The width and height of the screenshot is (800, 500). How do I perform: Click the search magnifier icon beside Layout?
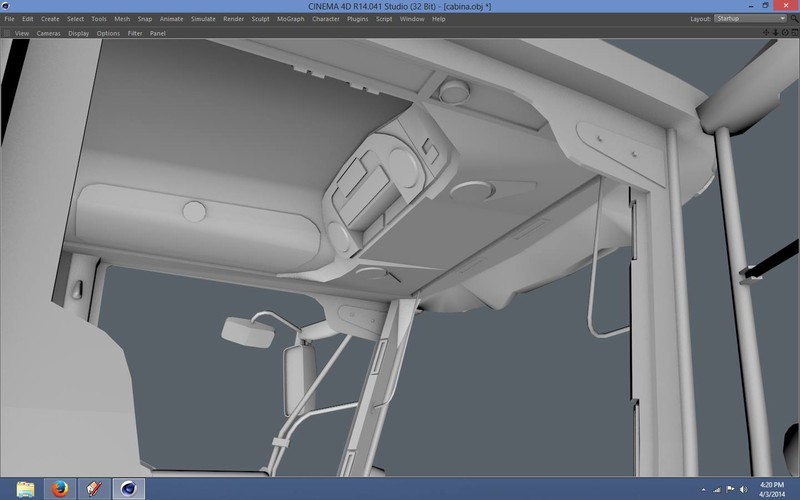(x=795, y=18)
